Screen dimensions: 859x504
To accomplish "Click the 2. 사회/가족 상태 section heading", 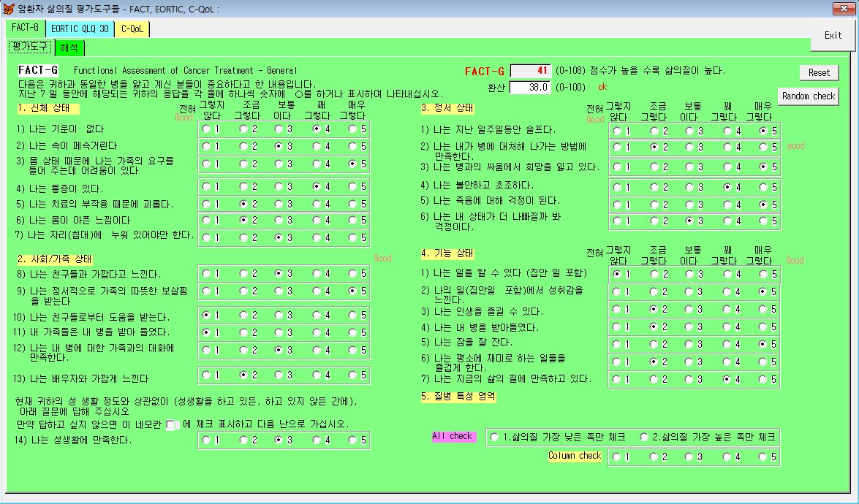I will 54,259.
